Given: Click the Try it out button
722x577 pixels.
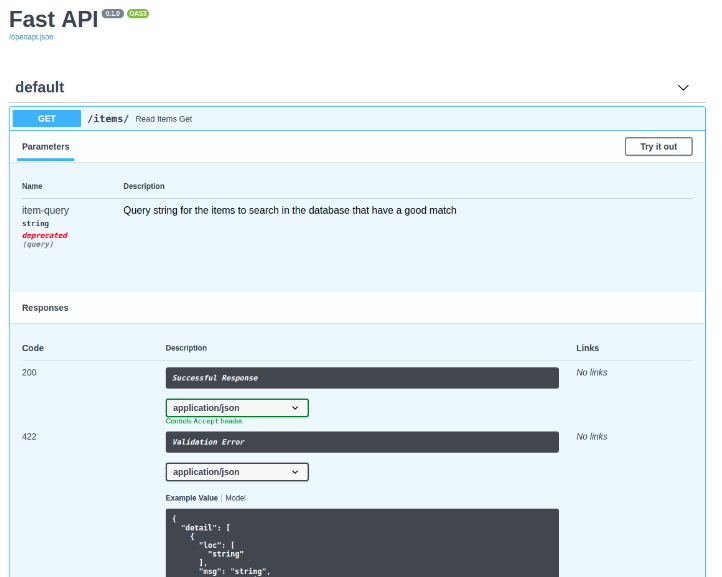Looking at the screenshot, I should pos(658,146).
